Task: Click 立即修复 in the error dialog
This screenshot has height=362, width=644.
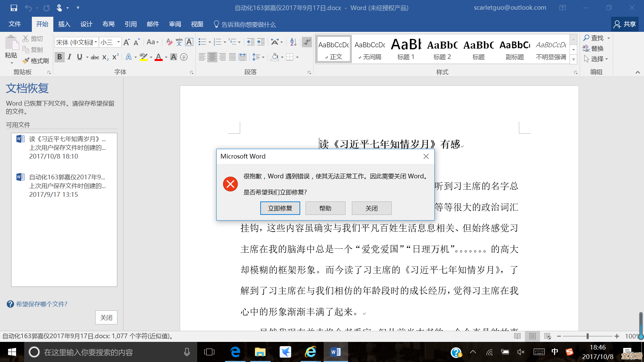Action: (280, 208)
